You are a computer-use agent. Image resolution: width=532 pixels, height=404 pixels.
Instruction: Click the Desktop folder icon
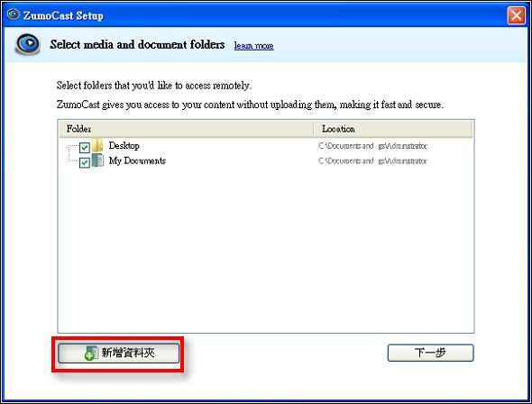97,145
